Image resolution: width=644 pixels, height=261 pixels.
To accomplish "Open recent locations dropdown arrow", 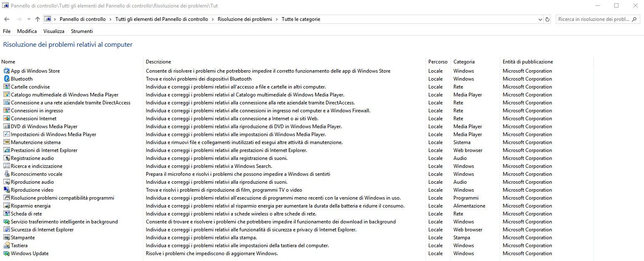I will pos(29,19).
